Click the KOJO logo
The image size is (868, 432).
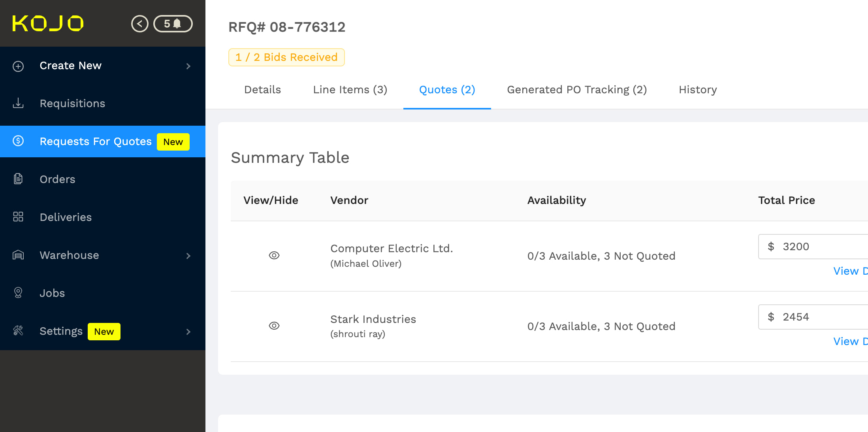tap(48, 23)
